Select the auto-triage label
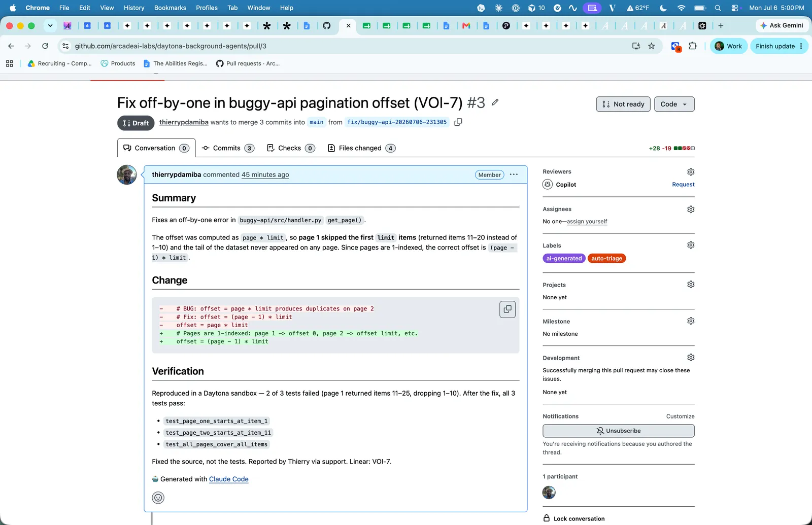Image resolution: width=812 pixels, height=525 pixels. 606,259
